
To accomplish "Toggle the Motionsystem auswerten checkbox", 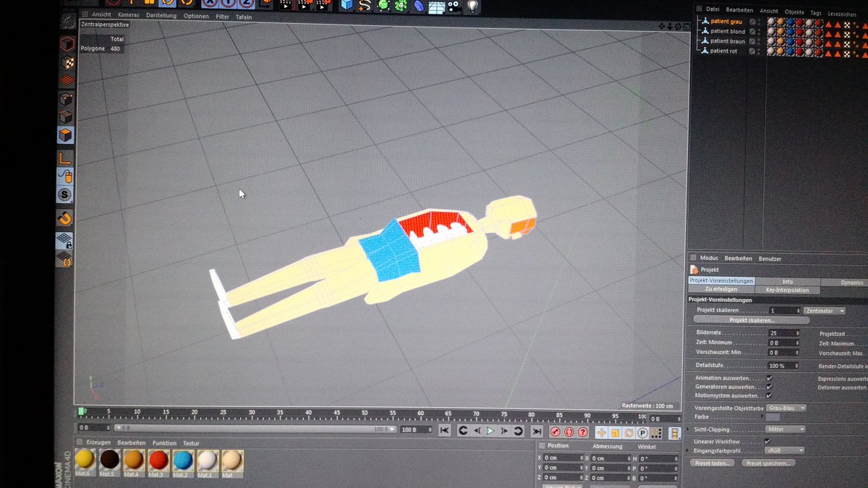I will coord(769,395).
